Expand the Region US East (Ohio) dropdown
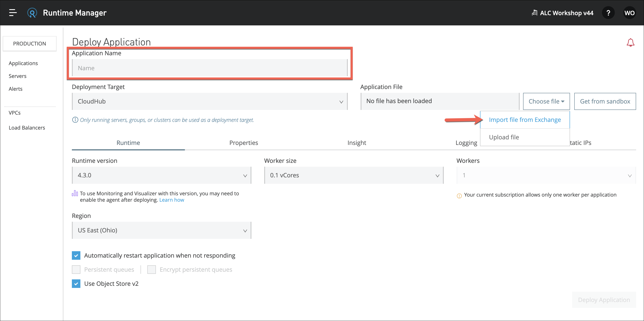 161,230
